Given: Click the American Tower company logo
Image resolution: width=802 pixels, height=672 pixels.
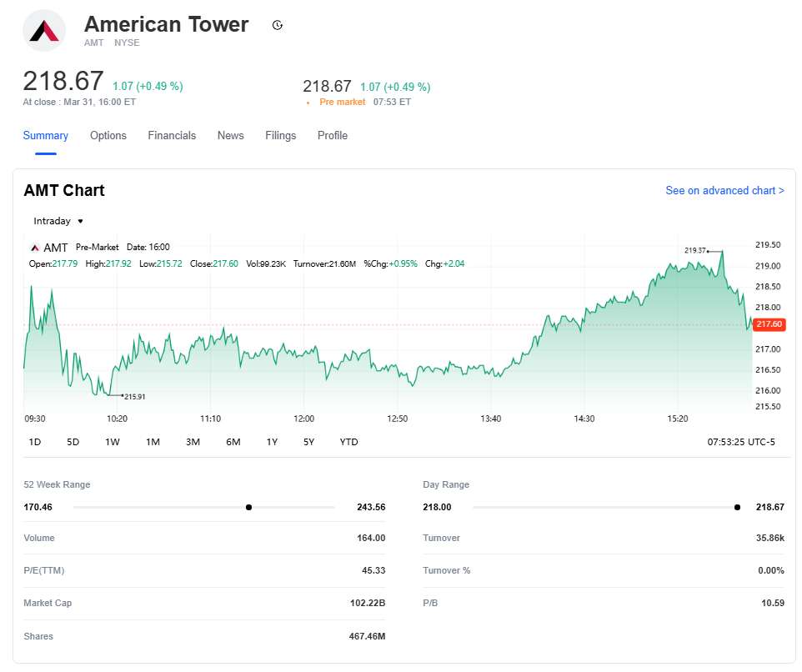Looking at the screenshot, I should point(44,31).
